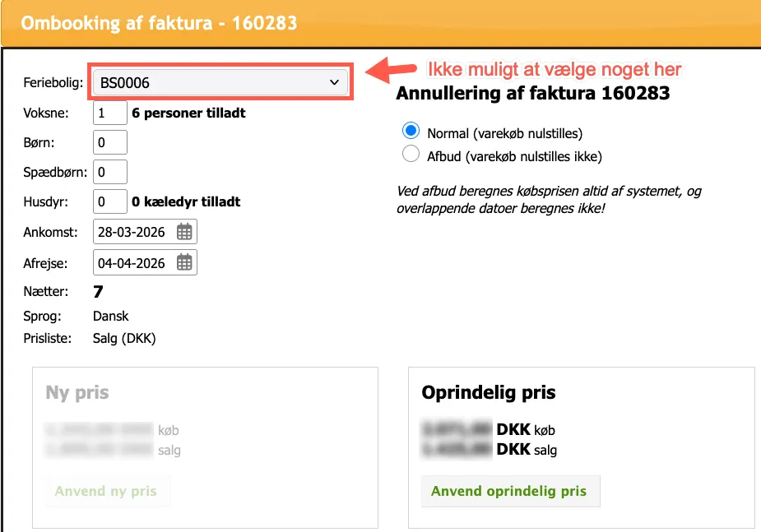Click the Anvend oprindelig pris button

pyautogui.click(x=510, y=491)
